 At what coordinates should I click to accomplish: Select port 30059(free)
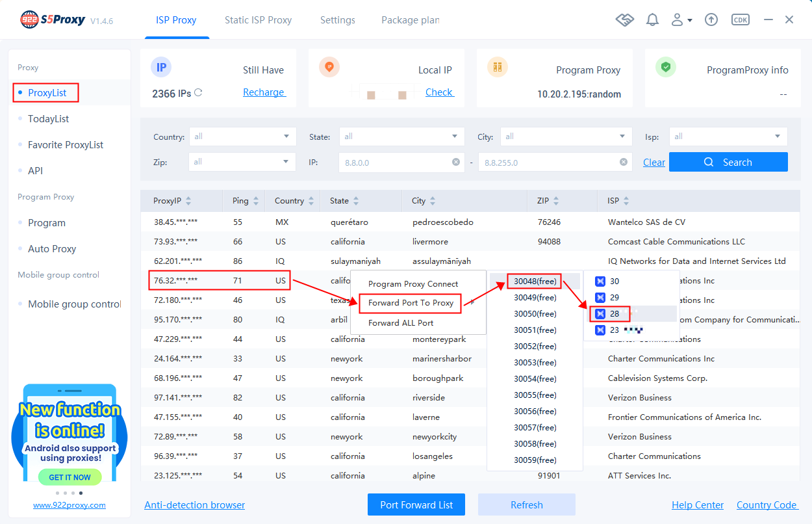coord(535,460)
